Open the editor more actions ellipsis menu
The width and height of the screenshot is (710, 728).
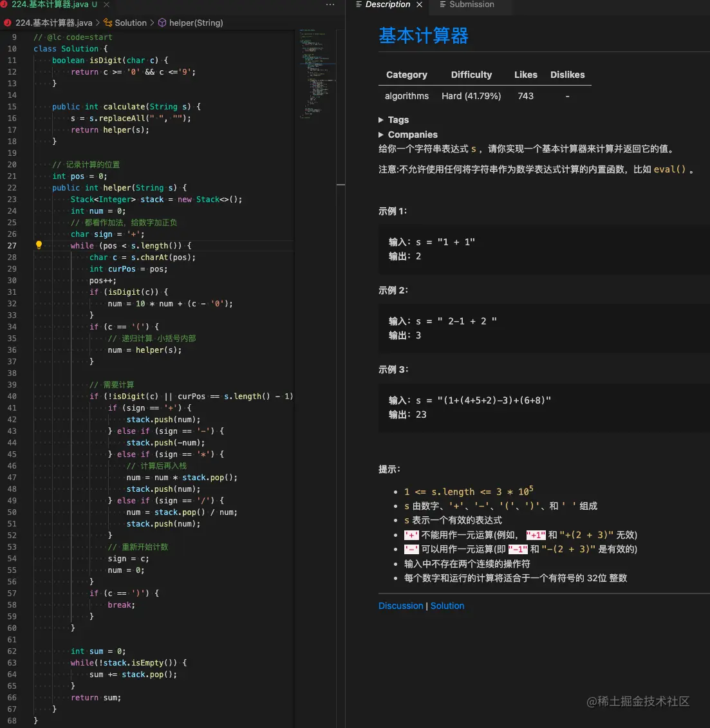(x=330, y=4)
